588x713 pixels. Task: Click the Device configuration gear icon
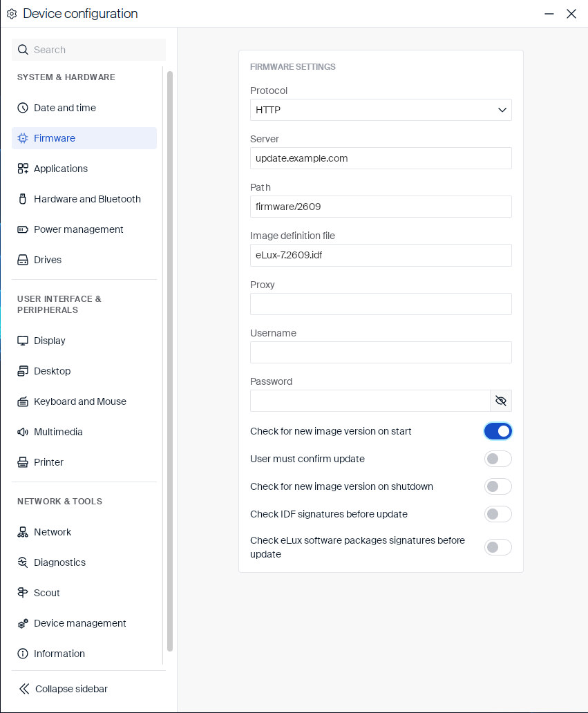pyautogui.click(x=12, y=14)
